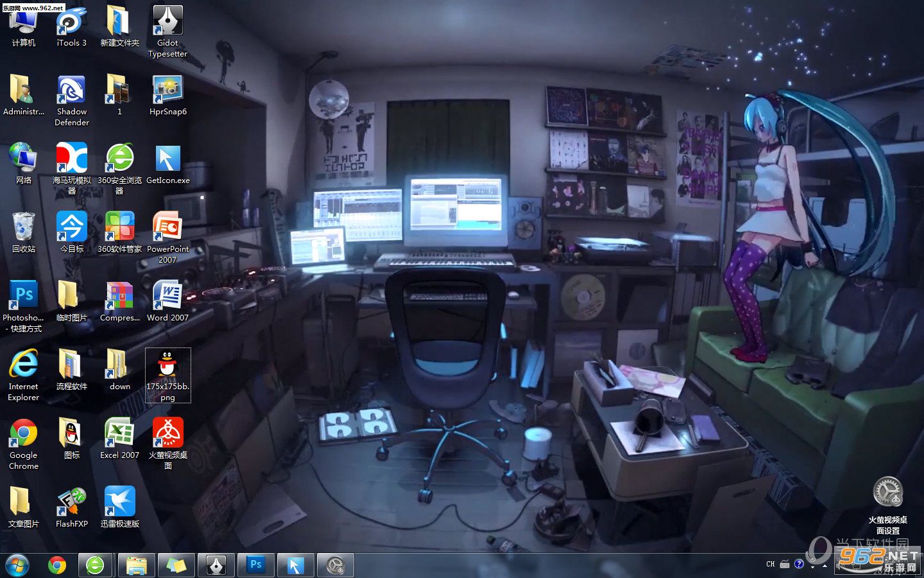The height and width of the screenshot is (578, 924).
Task: Launch 360安全浏览器 browser shortcut
Action: coord(119,169)
